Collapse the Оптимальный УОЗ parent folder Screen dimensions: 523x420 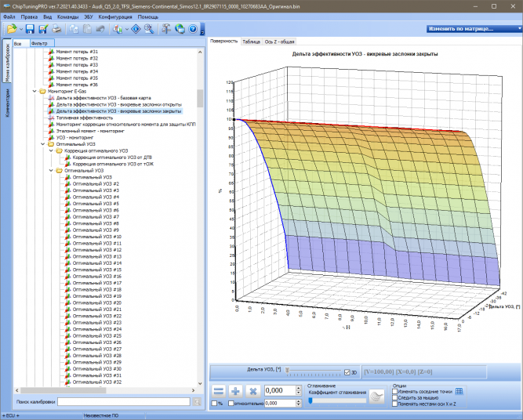pos(42,144)
